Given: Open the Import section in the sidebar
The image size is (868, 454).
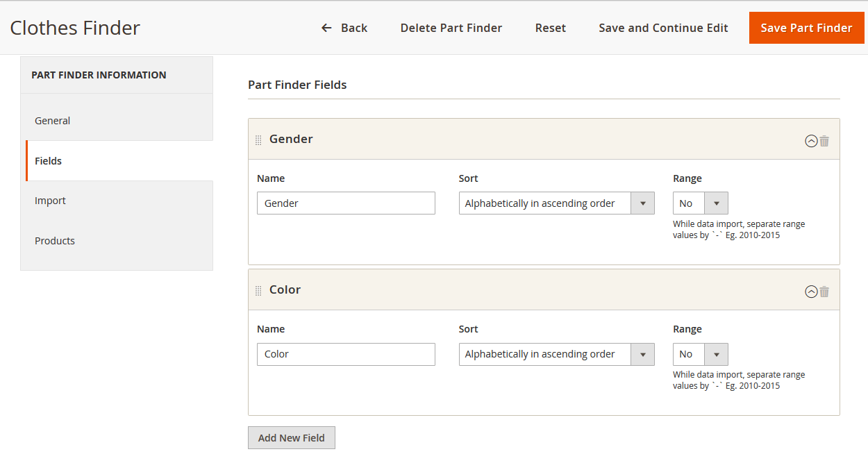Looking at the screenshot, I should click(x=50, y=200).
